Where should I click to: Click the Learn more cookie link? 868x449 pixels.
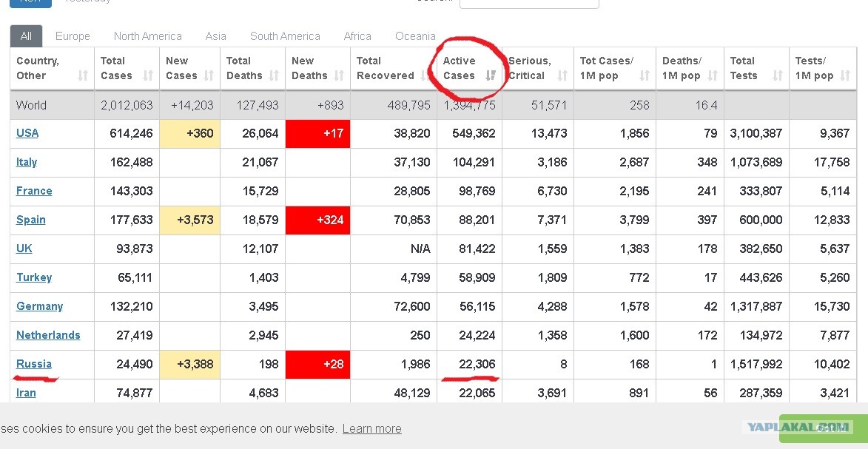[x=372, y=428]
